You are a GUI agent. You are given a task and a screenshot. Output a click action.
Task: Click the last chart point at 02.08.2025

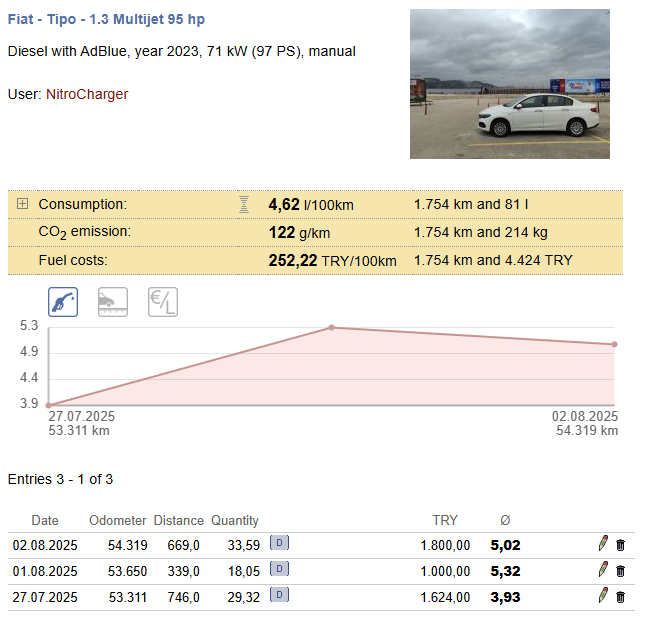614,344
